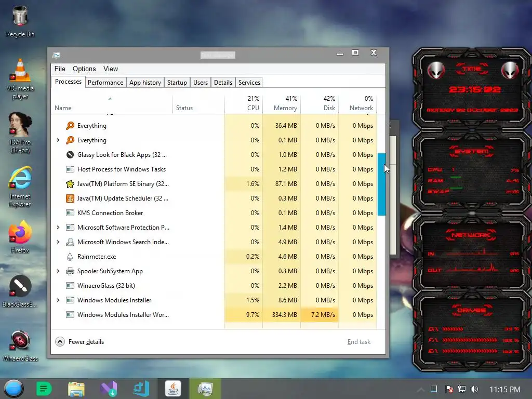The image size is (532, 399).
Task: Select the KMS Connection Broker row
Action: [214, 213]
